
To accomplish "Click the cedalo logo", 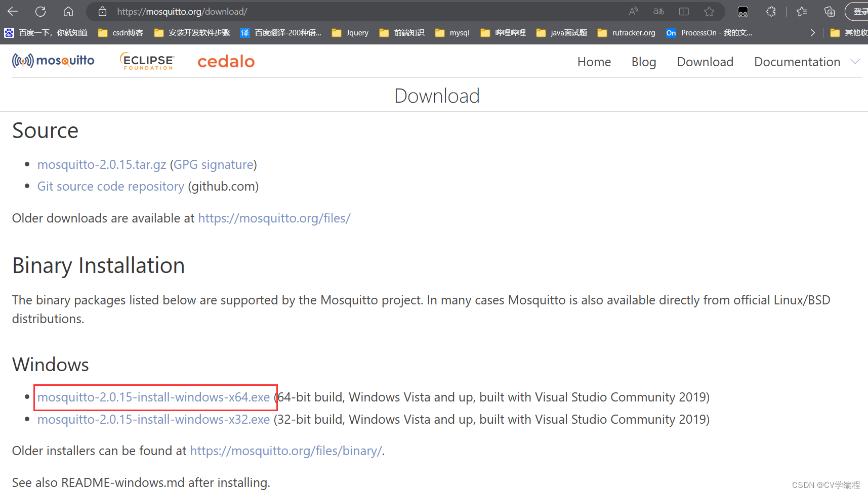I will click(226, 61).
